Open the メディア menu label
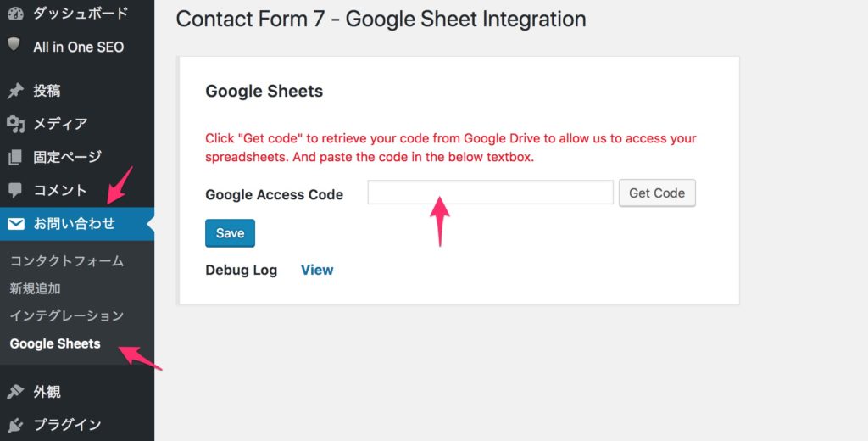Image resolution: width=868 pixels, height=441 pixels. pos(60,124)
